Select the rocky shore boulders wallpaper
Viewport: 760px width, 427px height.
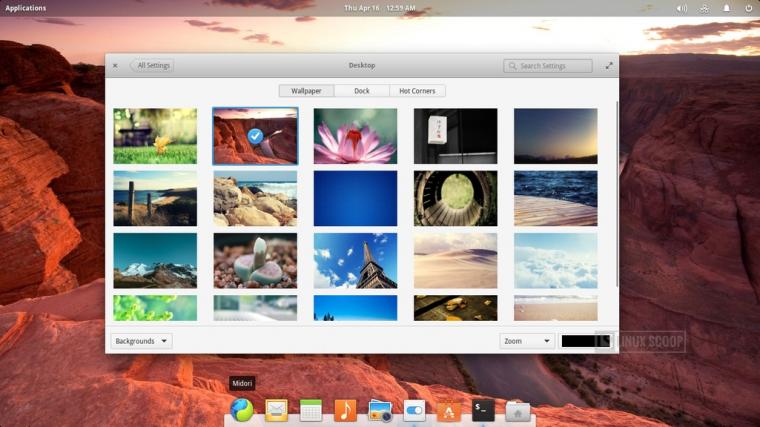tap(255, 198)
